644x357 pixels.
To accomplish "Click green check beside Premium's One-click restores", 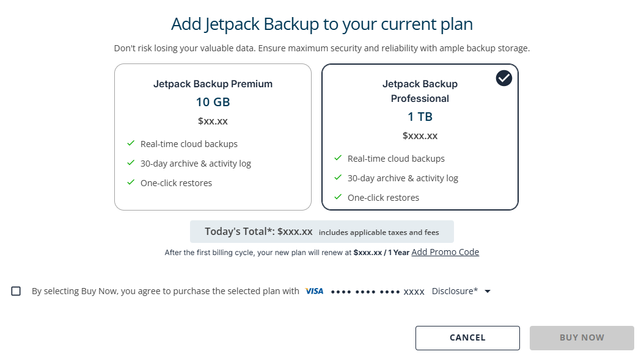I will coord(131,182).
